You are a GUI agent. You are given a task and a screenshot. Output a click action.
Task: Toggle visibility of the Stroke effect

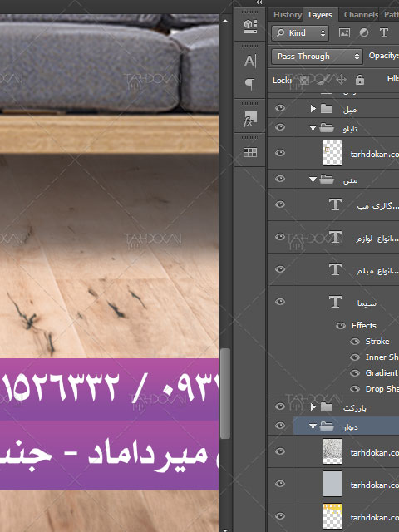point(355,342)
